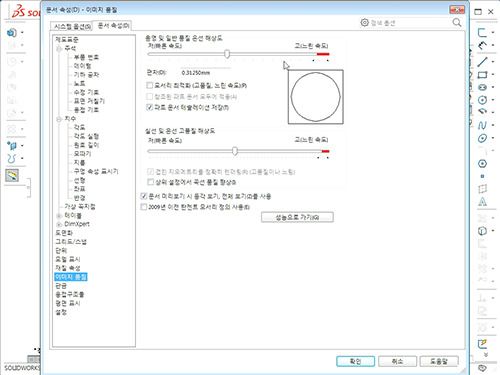500x375 pixels.
Task: Toggle '모서리 최적화 (고품질, 느린 속도)' checkbox
Action: point(150,85)
